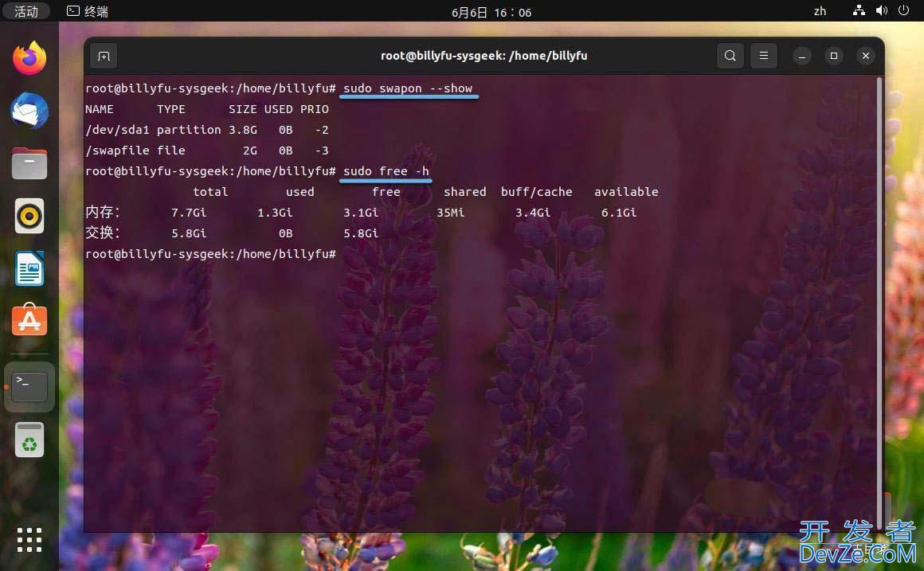
Task: Click the '1.3Gi' used memory value
Action: click(275, 213)
